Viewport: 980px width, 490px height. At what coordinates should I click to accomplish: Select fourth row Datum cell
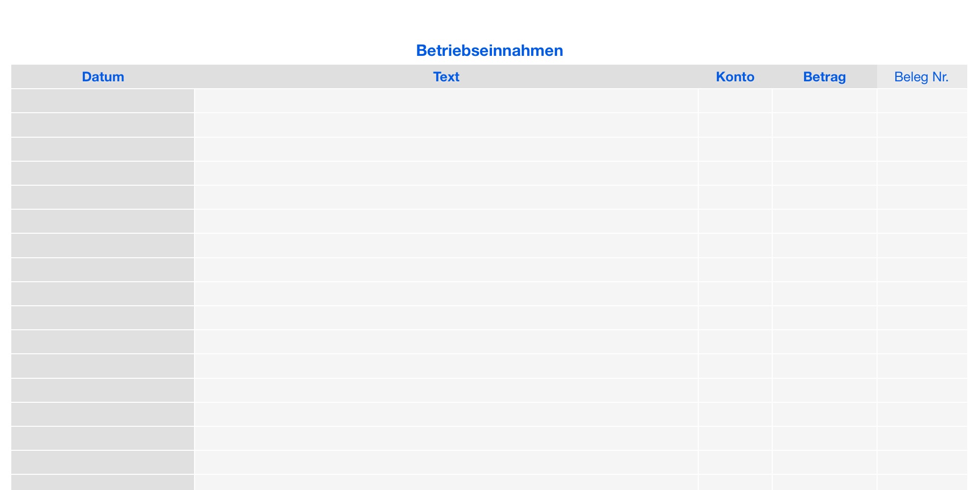(103, 173)
